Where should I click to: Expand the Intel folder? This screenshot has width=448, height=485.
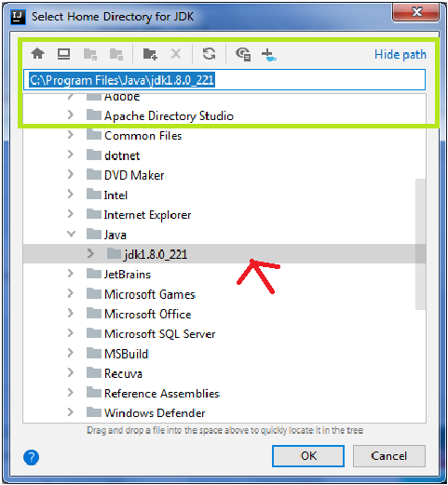[x=71, y=194]
